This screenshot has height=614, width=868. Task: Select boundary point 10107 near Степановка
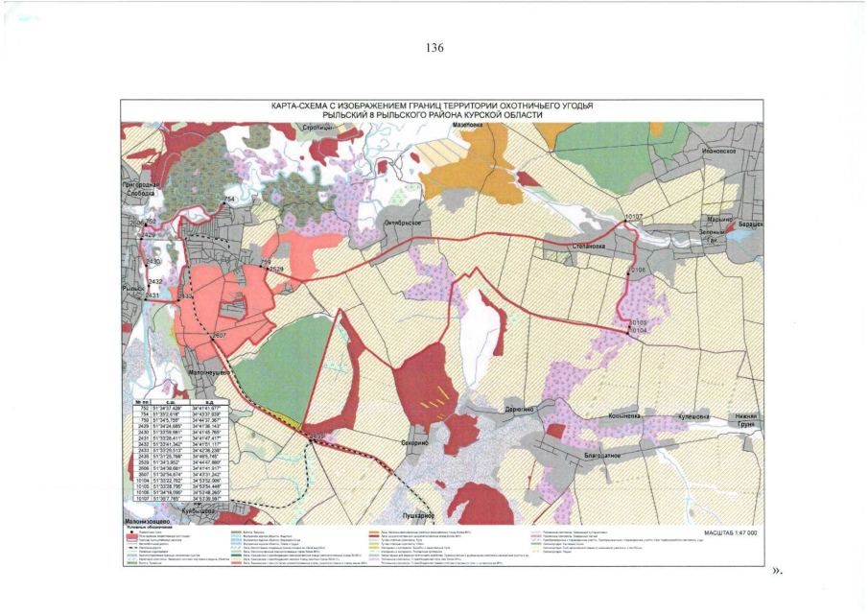tap(632, 218)
